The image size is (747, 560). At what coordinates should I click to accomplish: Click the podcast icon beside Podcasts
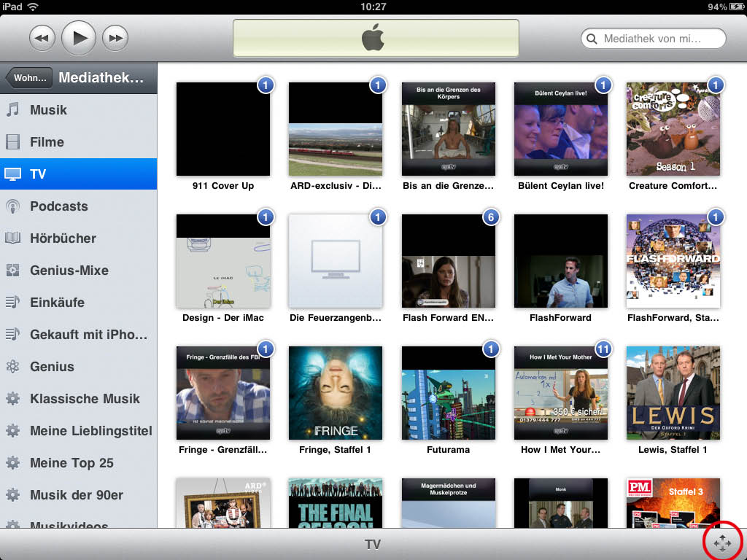(13, 206)
